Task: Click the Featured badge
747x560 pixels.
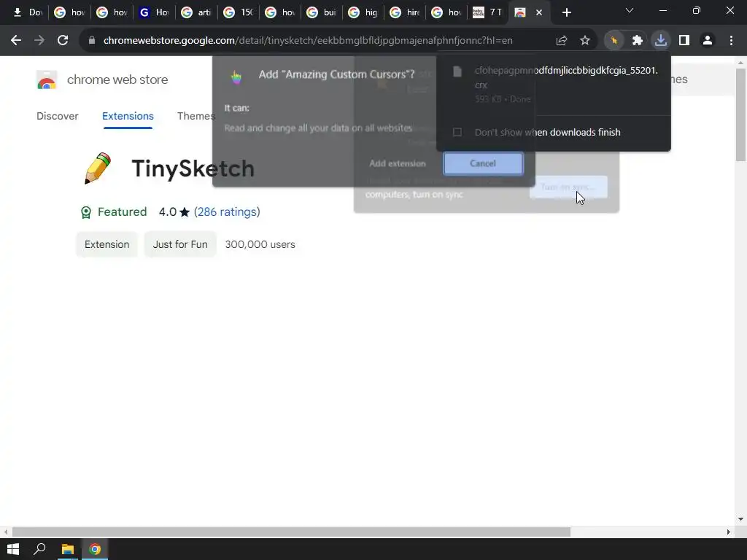Action: click(x=113, y=212)
